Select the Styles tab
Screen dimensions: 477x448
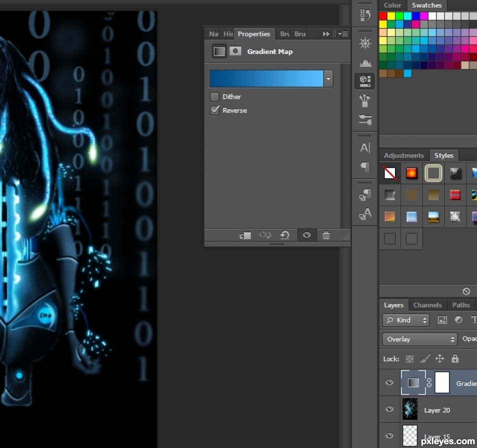coord(443,155)
